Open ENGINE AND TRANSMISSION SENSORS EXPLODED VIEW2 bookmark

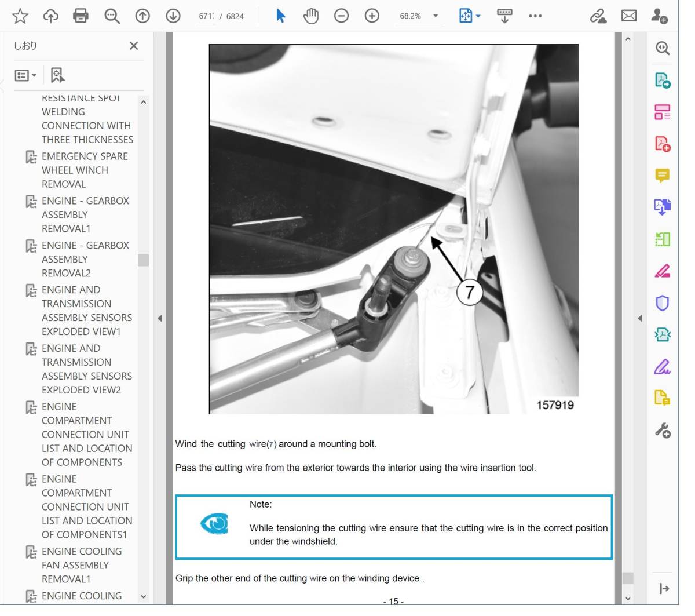click(x=87, y=369)
